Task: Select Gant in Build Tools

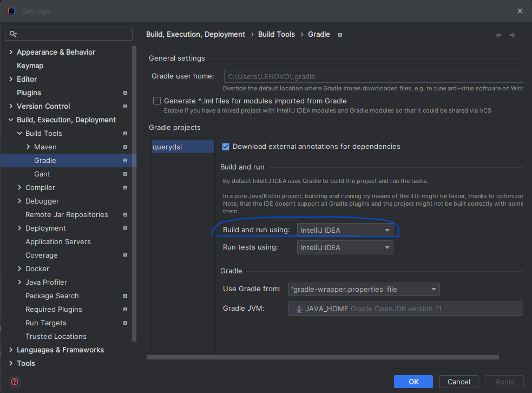Action: (x=42, y=174)
